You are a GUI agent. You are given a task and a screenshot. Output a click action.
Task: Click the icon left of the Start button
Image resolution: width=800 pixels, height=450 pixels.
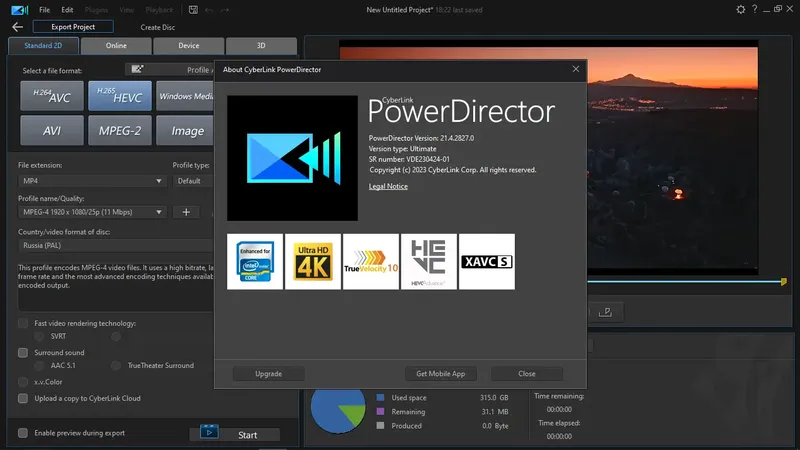(209, 432)
